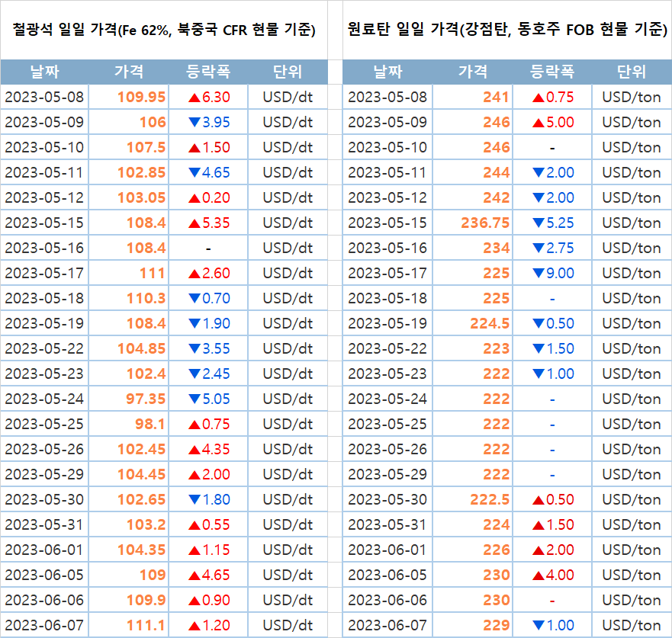Viewport: 672px width, 638px height.
Task: Click the red up arrow beside 6.30
Action: [x=194, y=97]
